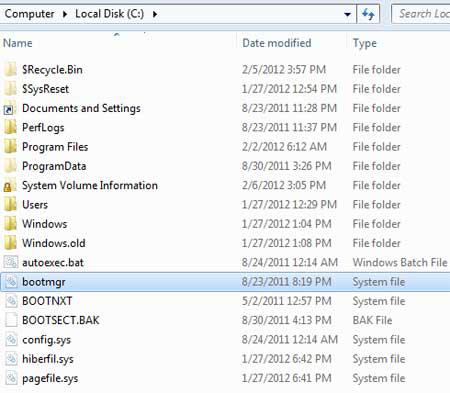The width and height of the screenshot is (450, 393).
Task: Click the autoexec.bat file name
Action: 53,263
